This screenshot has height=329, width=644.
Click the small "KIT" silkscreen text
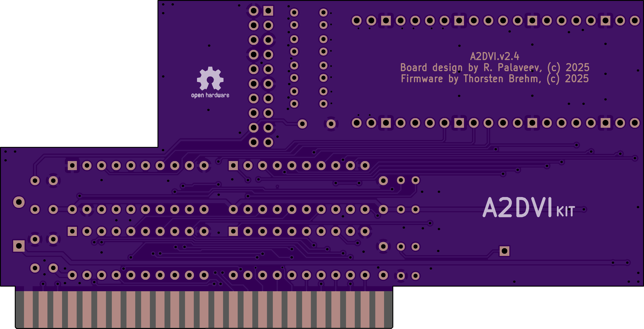[x=566, y=211]
